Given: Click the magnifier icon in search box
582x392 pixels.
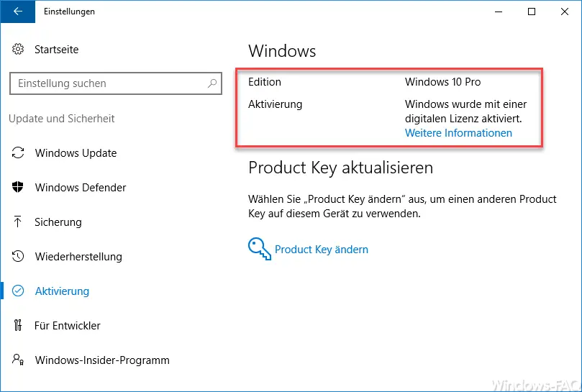Looking at the screenshot, I should point(212,83).
